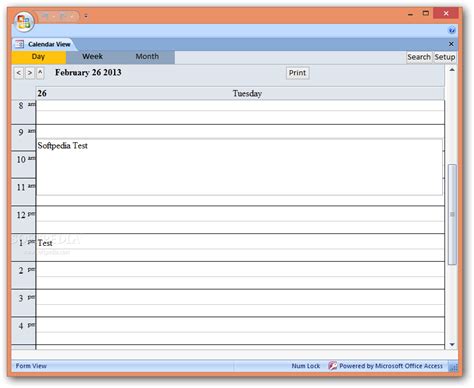Viewport: 474px width, 388px height.
Task: Click the 26 date number header
Action: [42, 93]
